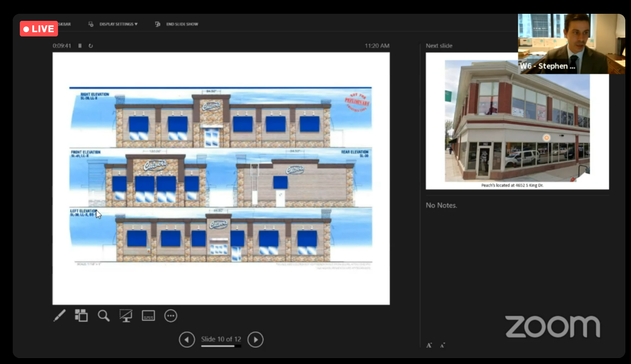This screenshot has width=631, height=364.
Task: Open Display Settings dropdown
Action: (118, 24)
